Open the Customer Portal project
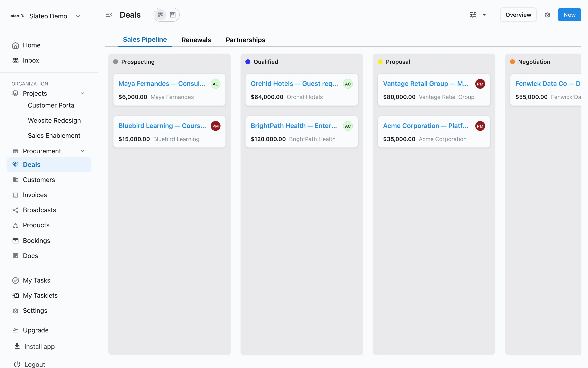Viewport: 588px width, 368px height. pos(52,105)
